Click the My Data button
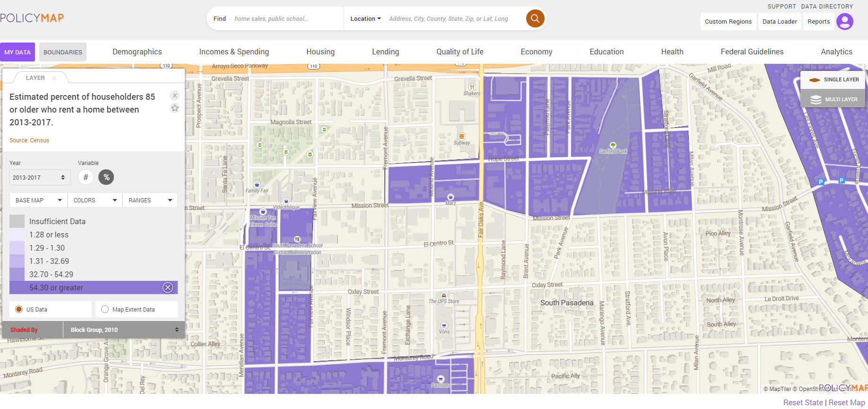 coord(17,52)
